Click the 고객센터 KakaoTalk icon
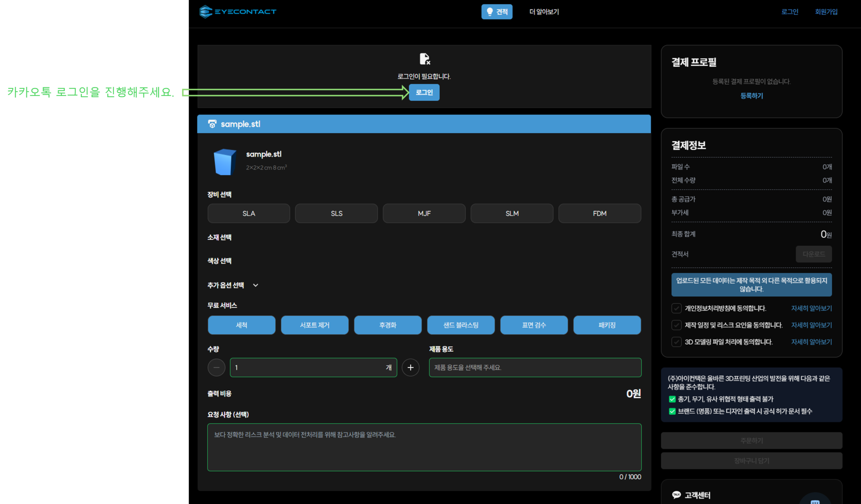The width and height of the screenshot is (861, 504). (x=676, y=495)
